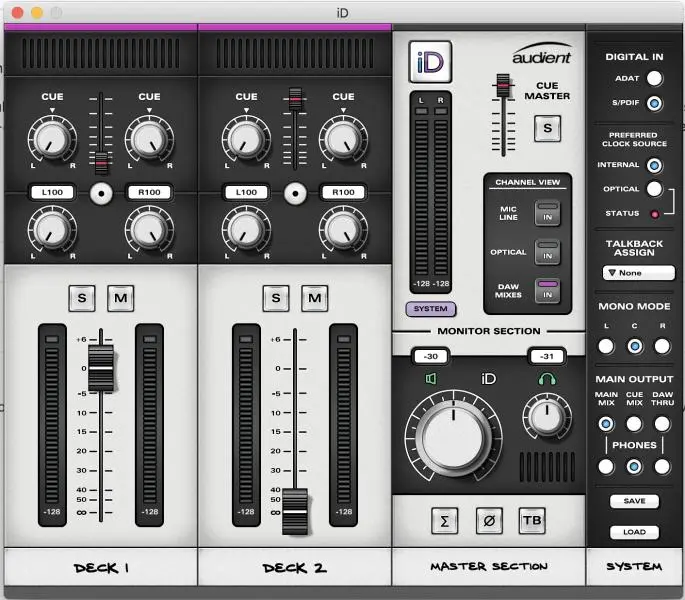Select ADAT digital input
The image size is (685, 600).
[x=654, y=78]
